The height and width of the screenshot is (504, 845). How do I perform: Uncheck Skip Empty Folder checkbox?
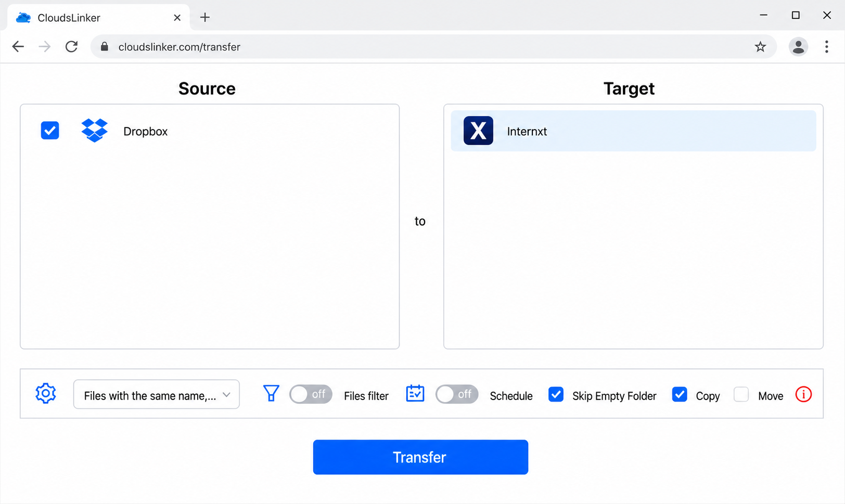pyautogui.click(x=556, y=395)
